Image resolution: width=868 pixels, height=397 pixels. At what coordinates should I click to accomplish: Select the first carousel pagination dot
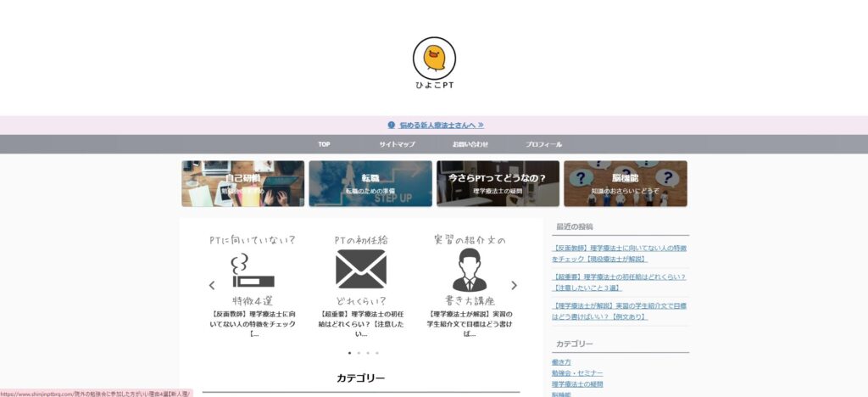(x=349, y=353)
